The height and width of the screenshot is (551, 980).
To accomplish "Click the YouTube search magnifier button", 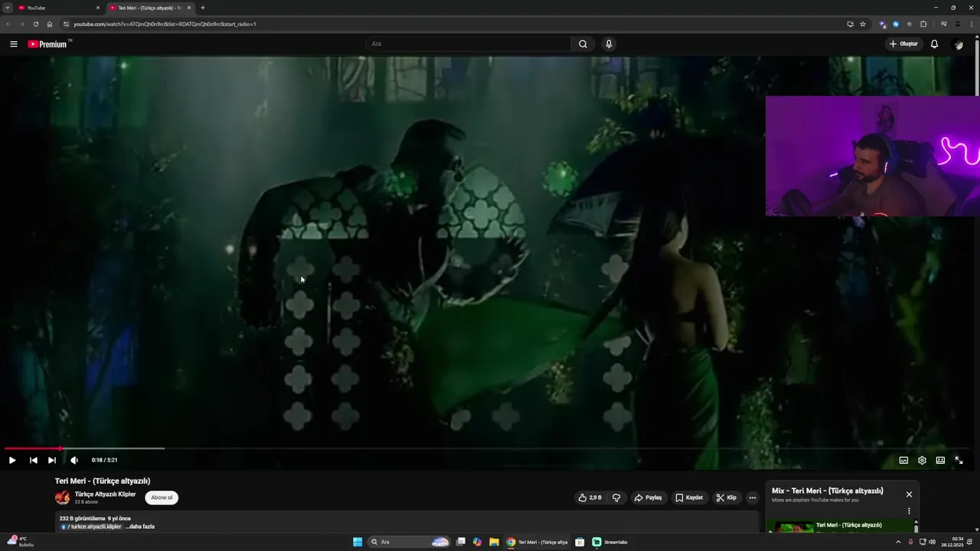I will click(x=583, y=44).
